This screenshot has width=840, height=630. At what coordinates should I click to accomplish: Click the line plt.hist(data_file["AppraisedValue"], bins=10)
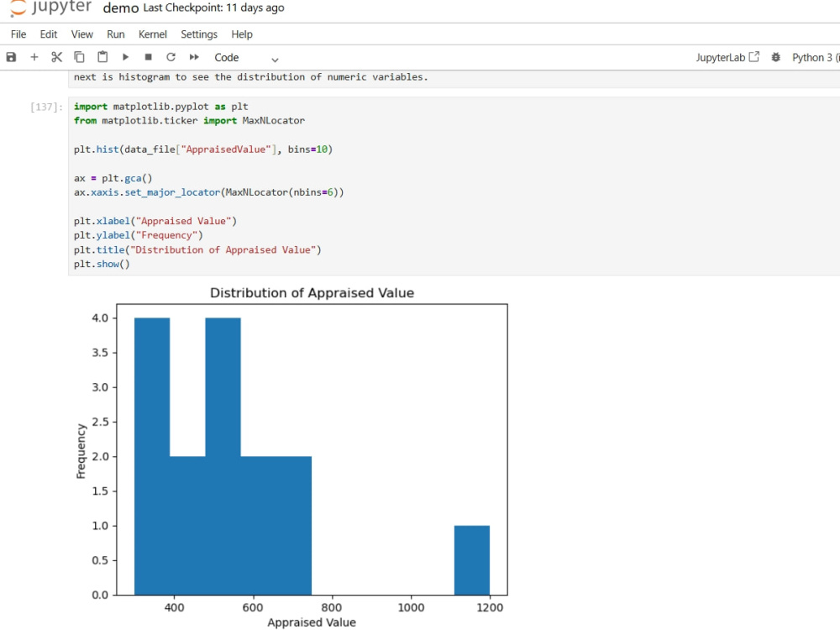203,150
